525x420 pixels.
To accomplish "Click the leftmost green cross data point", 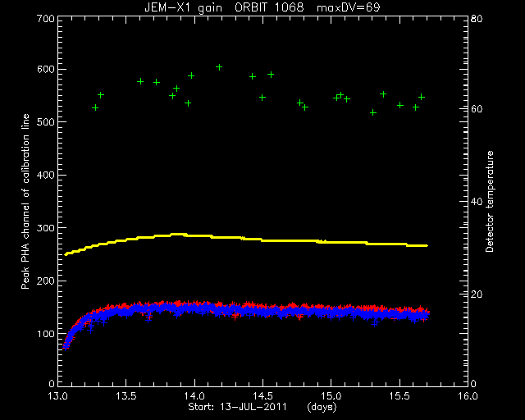I will point(95,107).
